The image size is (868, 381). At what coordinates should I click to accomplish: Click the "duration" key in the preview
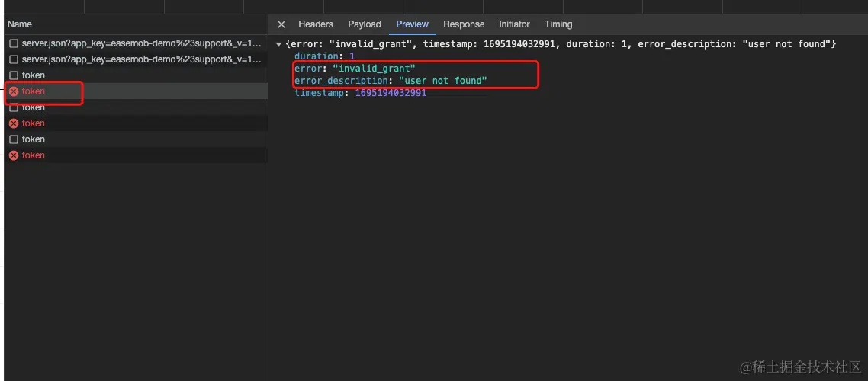point(316,56)
